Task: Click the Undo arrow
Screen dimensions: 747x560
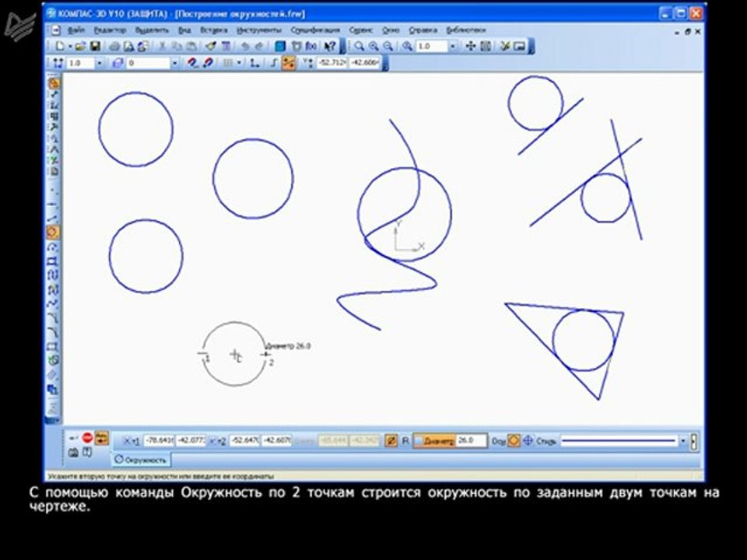Action: pyautogui.click(x=245, y=46)
